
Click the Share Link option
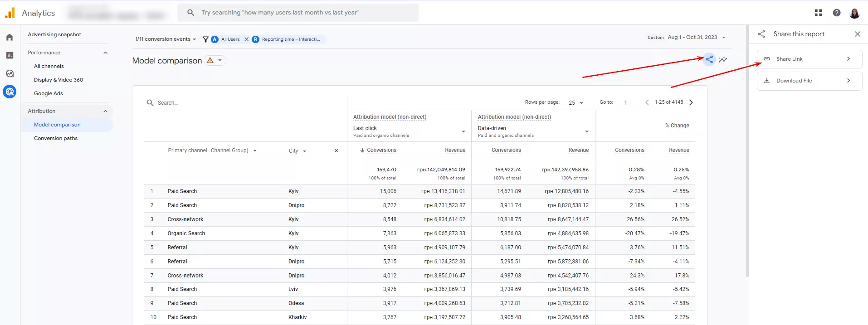(809, 59)
